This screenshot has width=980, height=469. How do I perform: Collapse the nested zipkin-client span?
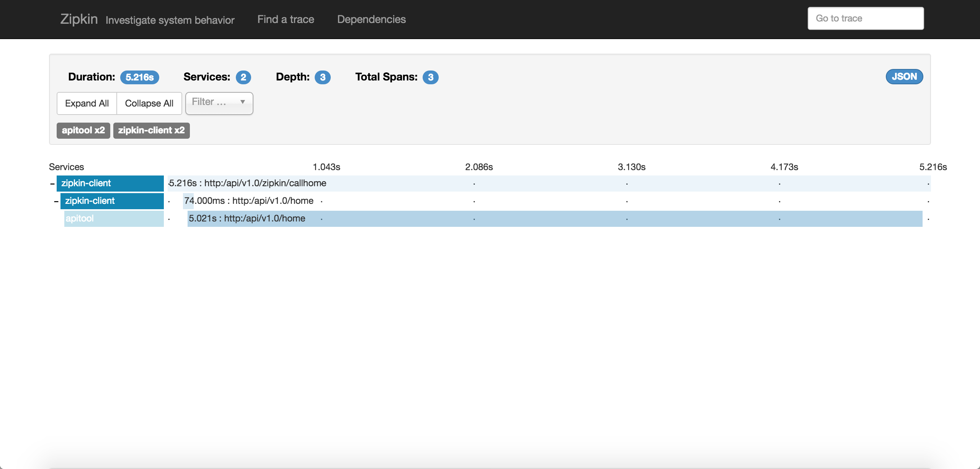click(56, 202)
